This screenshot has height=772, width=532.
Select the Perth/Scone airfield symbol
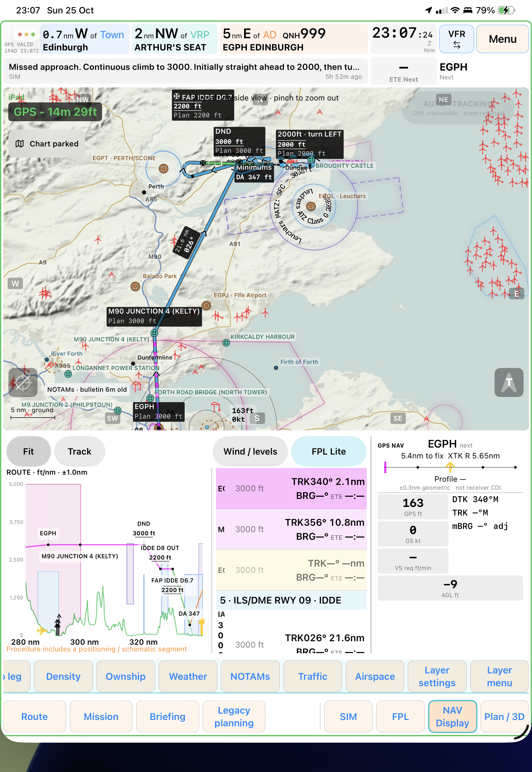click(x=163, y=169)
